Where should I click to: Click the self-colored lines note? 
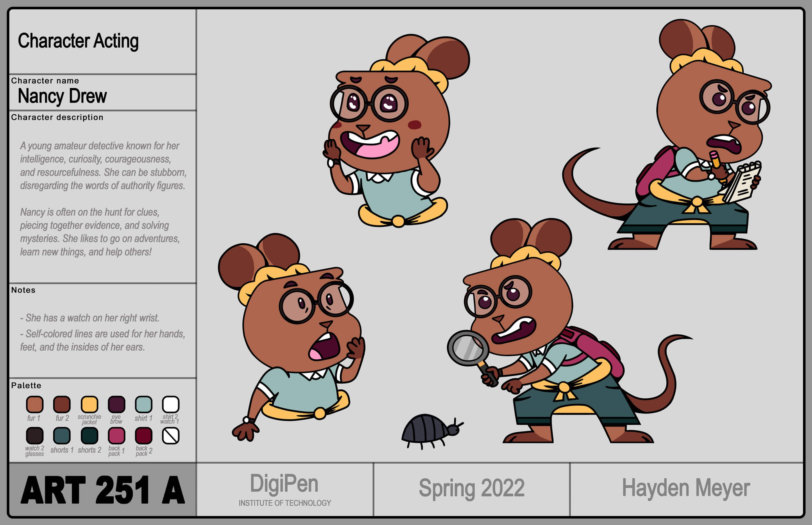point(102,340)
